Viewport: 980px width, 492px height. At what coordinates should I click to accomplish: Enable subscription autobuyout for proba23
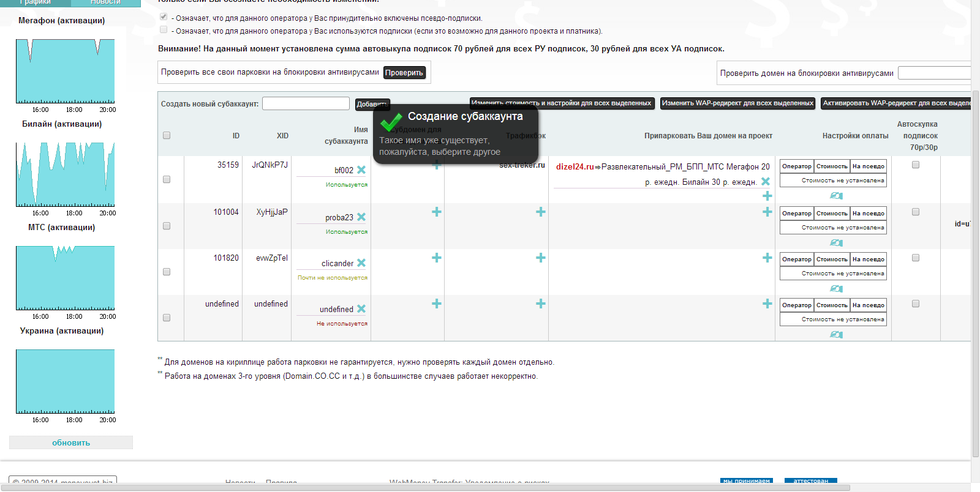coord(916,212)
